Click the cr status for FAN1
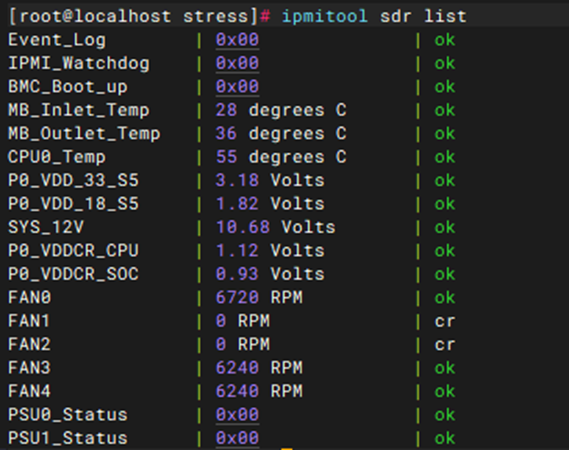Viewport: 569px width, 450px height. click(x=445, y=321)
